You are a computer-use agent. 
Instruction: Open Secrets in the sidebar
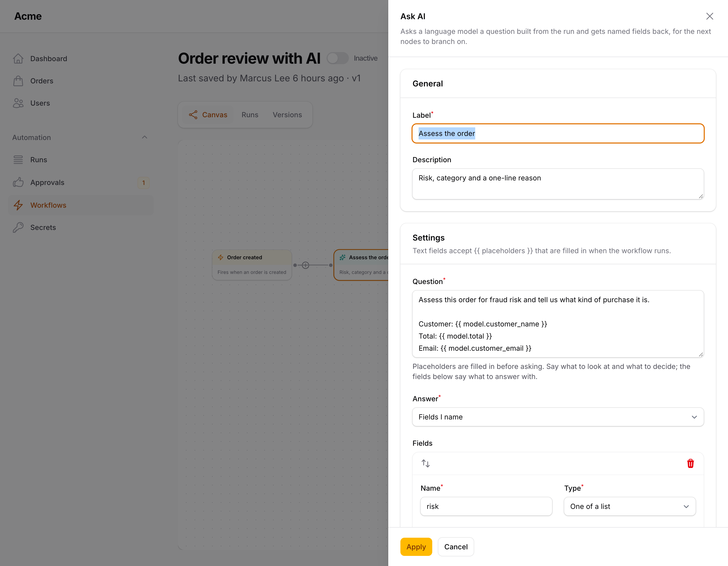click(81, 227)
